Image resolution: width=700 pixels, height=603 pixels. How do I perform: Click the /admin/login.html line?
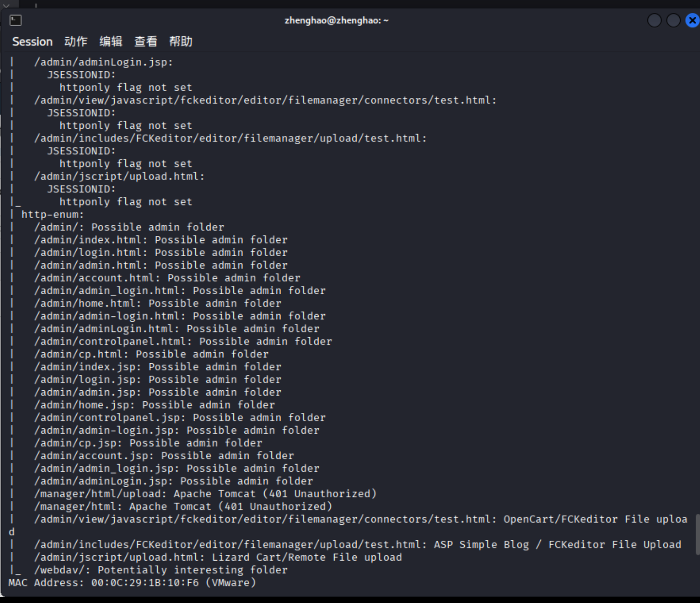tap(161, 252)
